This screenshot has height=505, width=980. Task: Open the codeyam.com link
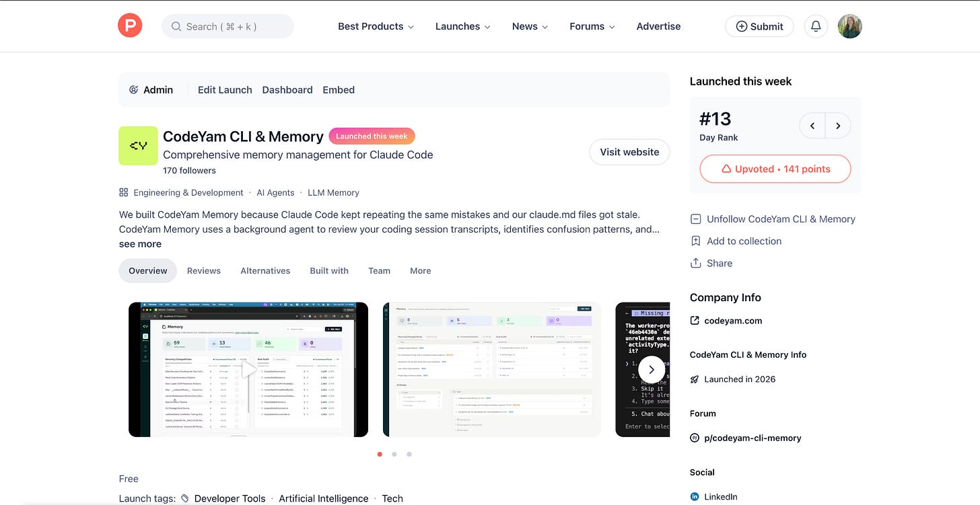point(733,321)
